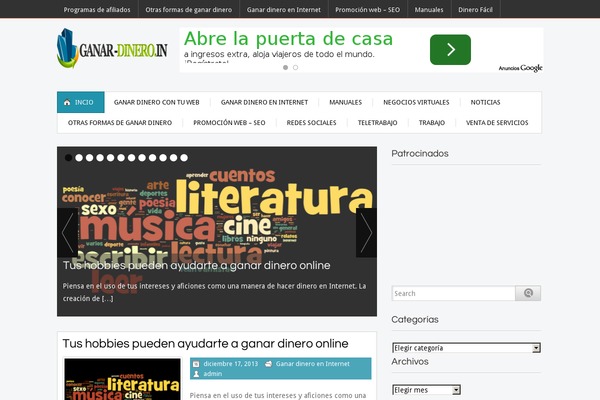Open TRABAJO menu item
The height and width of the screenshot is (400, 600).
(x=432, y=122)
